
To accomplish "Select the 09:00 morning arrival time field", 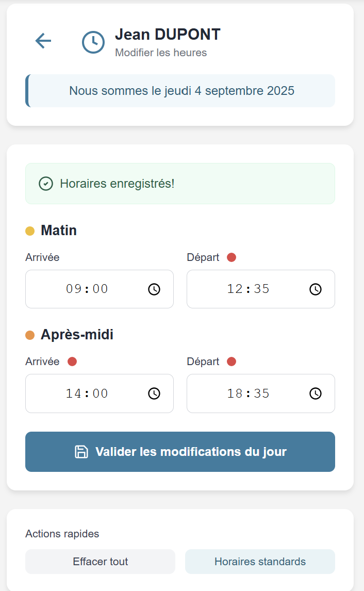I will click(88, 289).
